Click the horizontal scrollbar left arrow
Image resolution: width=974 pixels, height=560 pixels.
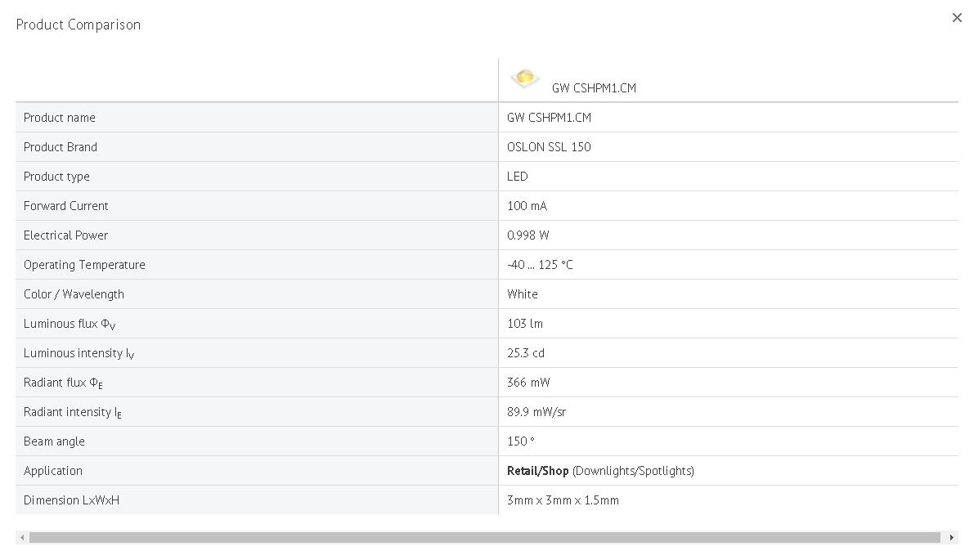[22, 538]
